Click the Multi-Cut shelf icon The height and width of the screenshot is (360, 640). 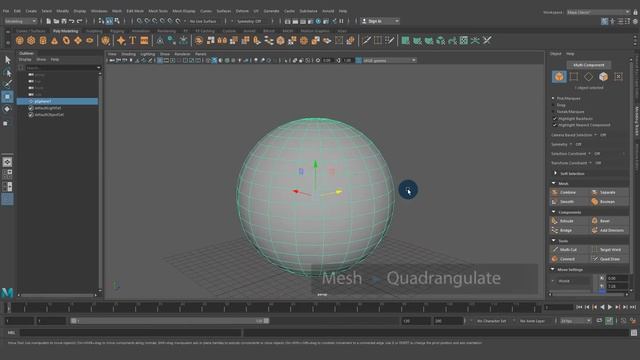pyautogui.click(x=366, y=40)
